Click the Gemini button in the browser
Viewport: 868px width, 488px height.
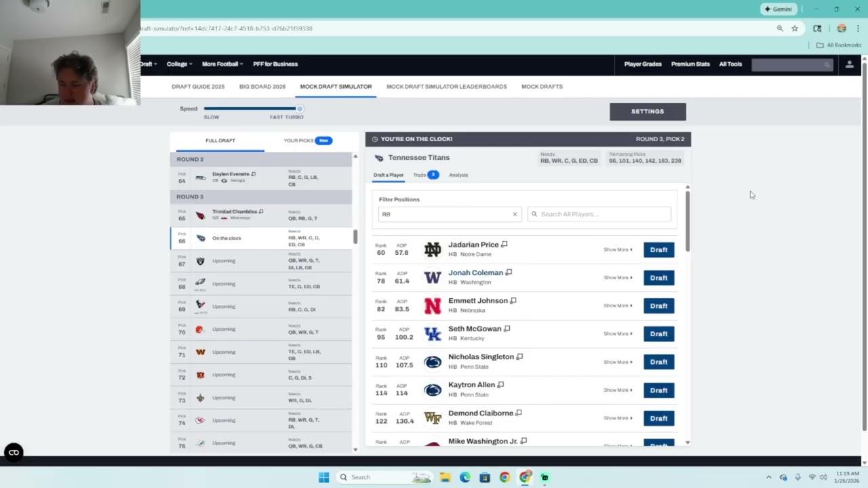tap(778, 9)
